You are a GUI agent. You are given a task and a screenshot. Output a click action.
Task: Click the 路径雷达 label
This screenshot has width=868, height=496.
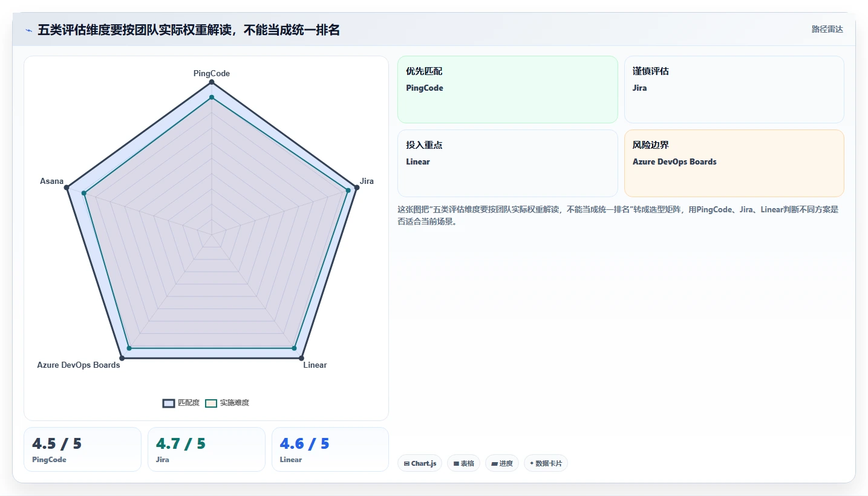(x=827, y=29)
